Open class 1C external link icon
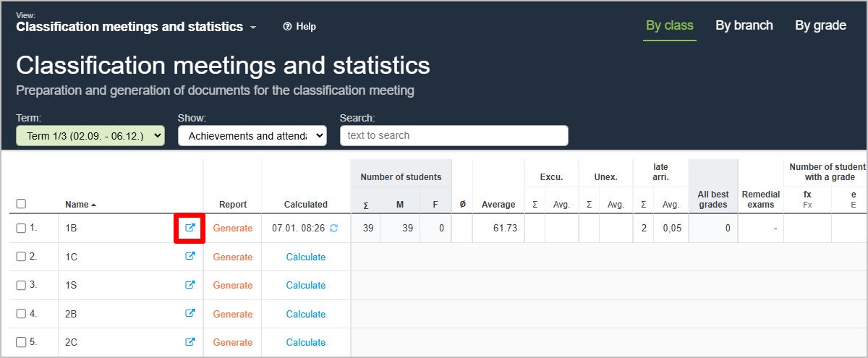 (x=190, y=256)
